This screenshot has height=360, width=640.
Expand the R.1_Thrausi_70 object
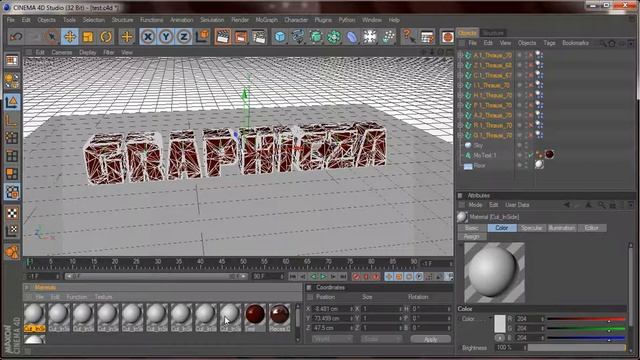click(460, 125)
